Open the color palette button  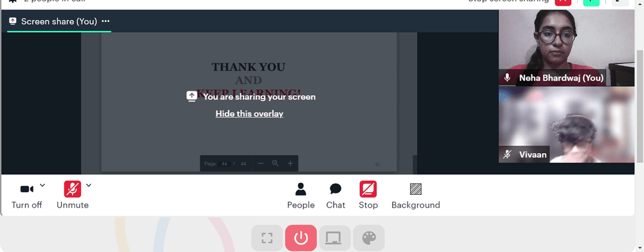click(x=369, y=238)
